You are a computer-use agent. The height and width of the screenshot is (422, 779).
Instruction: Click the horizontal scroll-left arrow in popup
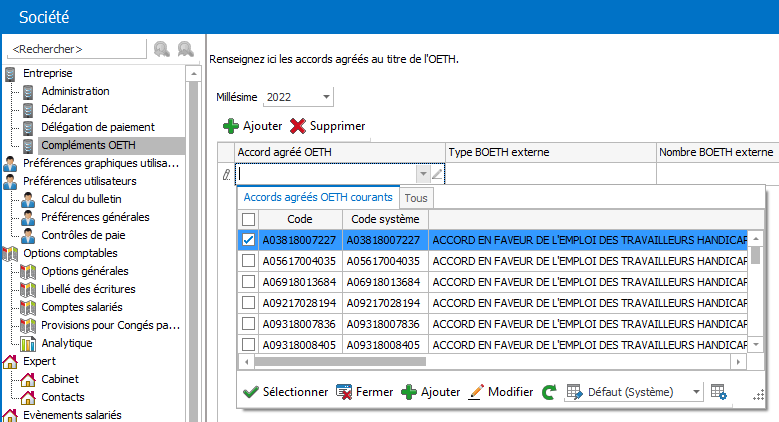coord(246,362)
